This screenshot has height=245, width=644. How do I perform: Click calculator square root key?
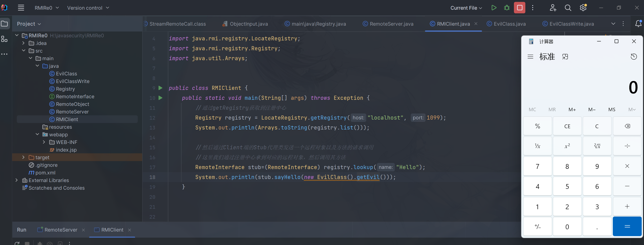[597, 146]
